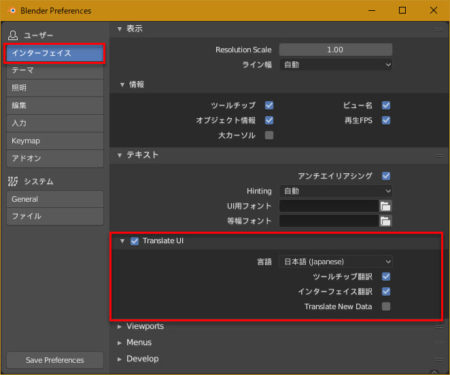The image size is (450, 375).
Task: Open the 言語 language dropdown
Action: click(x=336, y=262)
